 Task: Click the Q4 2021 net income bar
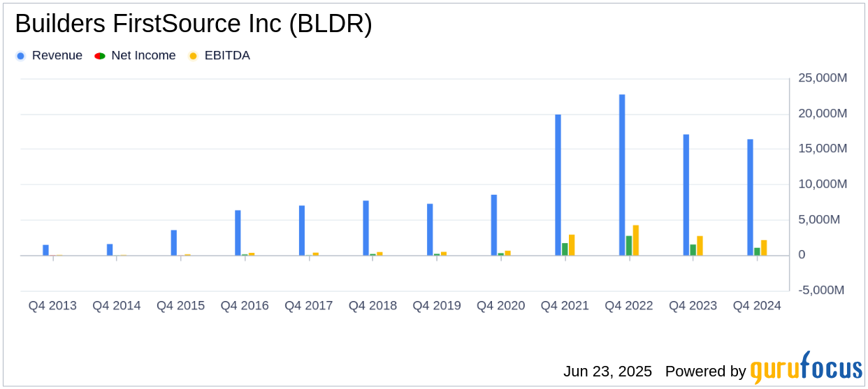coord(565,249)
